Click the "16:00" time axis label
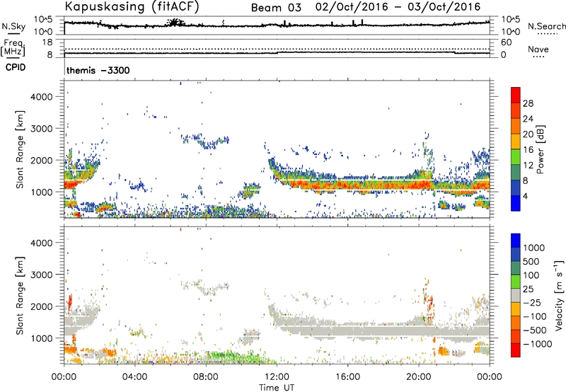This screenshot has width=566, height=392. (347, 377)
